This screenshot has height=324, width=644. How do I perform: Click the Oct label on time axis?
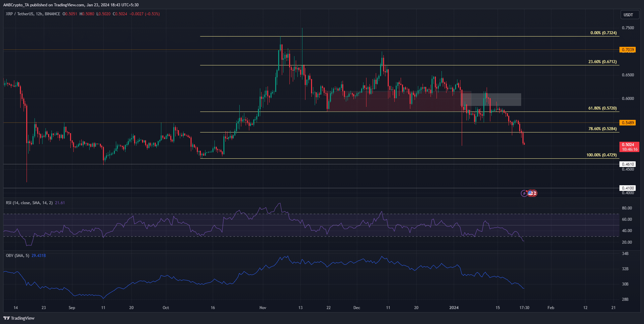[x=166, y=308]
